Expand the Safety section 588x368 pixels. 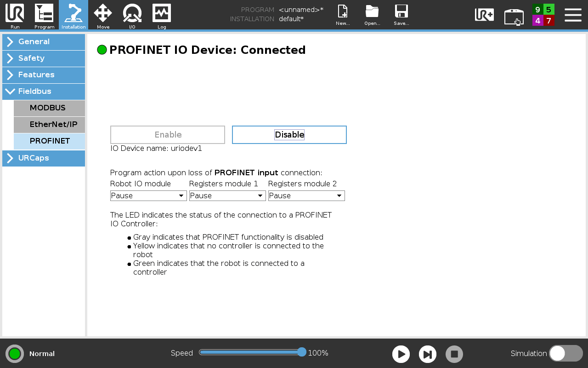(x=44, y=58)
